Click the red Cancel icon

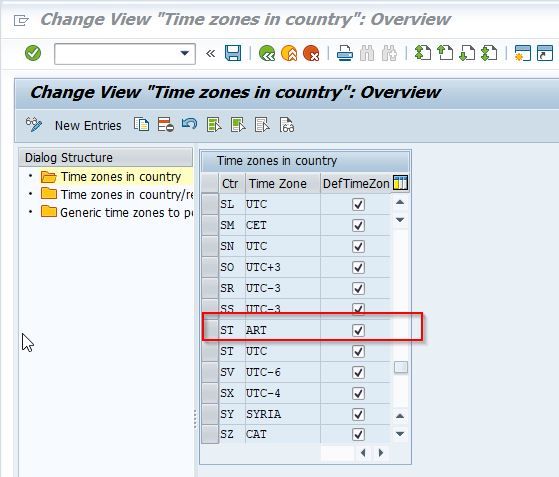pos(311,53)
